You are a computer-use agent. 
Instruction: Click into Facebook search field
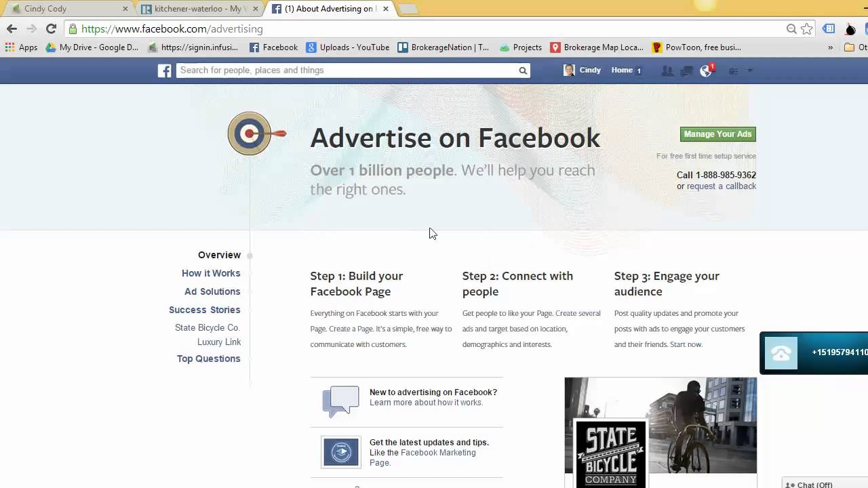coord(347,70)
